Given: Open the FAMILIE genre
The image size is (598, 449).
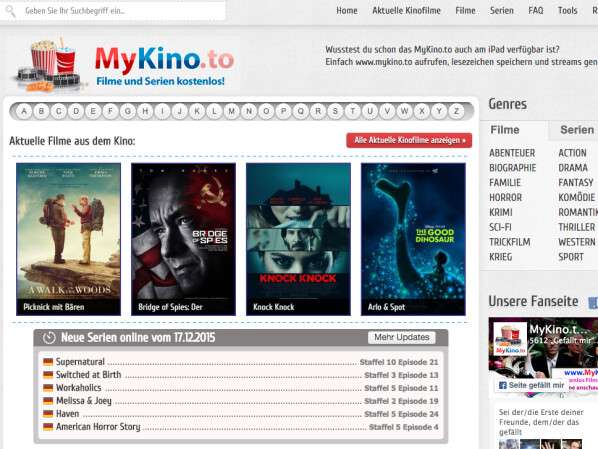Looking at the screenshot, I should (x=505, y=183).
